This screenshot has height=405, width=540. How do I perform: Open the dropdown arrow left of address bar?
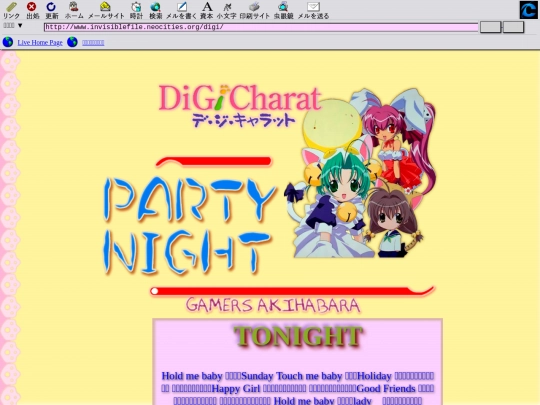coord(20,25)
